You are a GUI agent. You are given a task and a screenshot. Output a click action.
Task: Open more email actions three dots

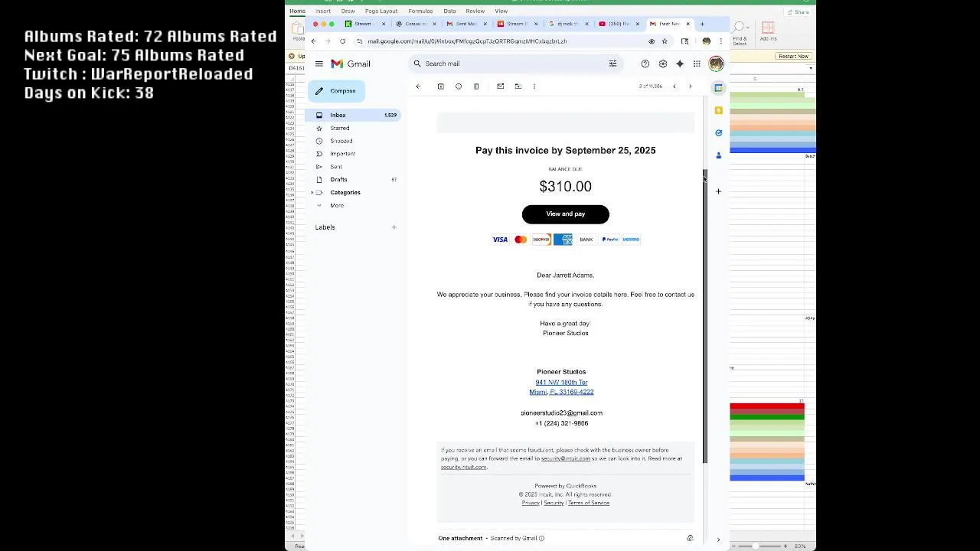point(534,86)
